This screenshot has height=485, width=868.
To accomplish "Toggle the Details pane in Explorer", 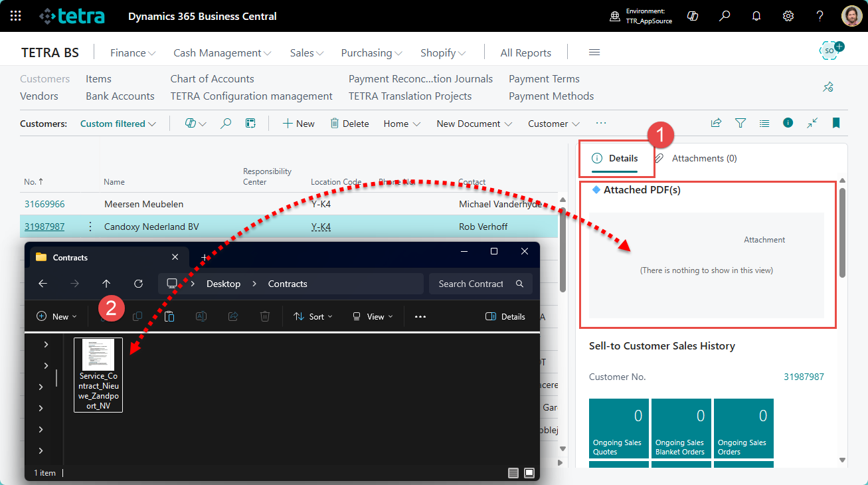I will pyautogui.click(x=505, y=317).
